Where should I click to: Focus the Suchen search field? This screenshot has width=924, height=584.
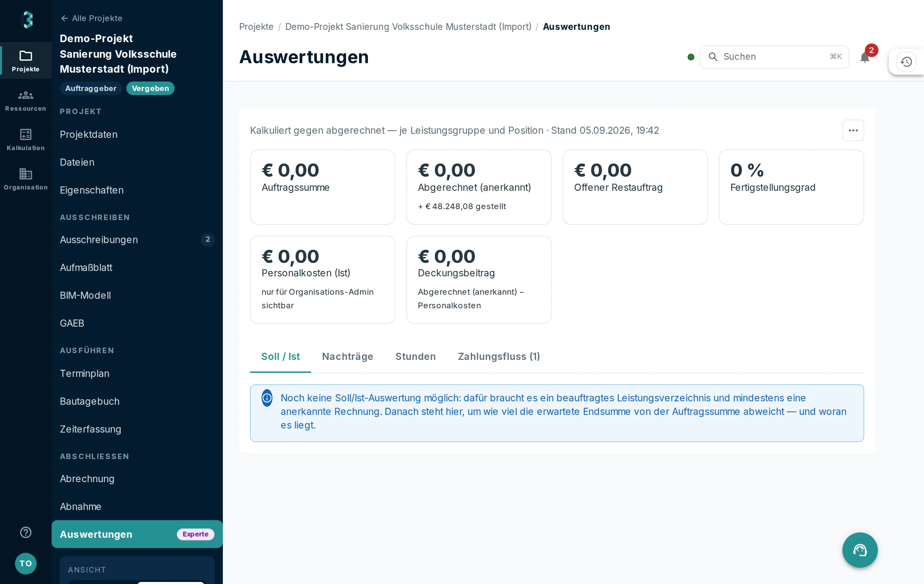point(774,57)
